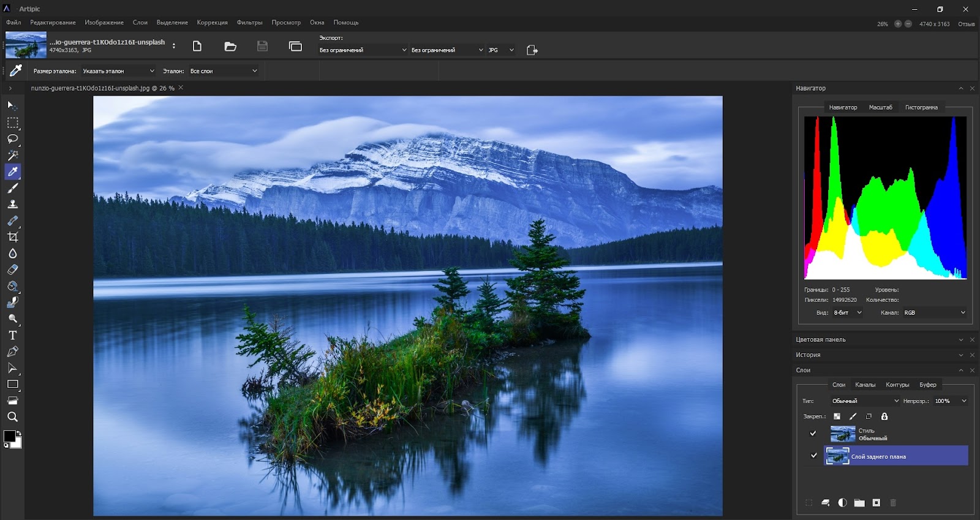Viewport: 980px width, 520px height.
Task: Click the Отзыв link
Action: [966, 24]
